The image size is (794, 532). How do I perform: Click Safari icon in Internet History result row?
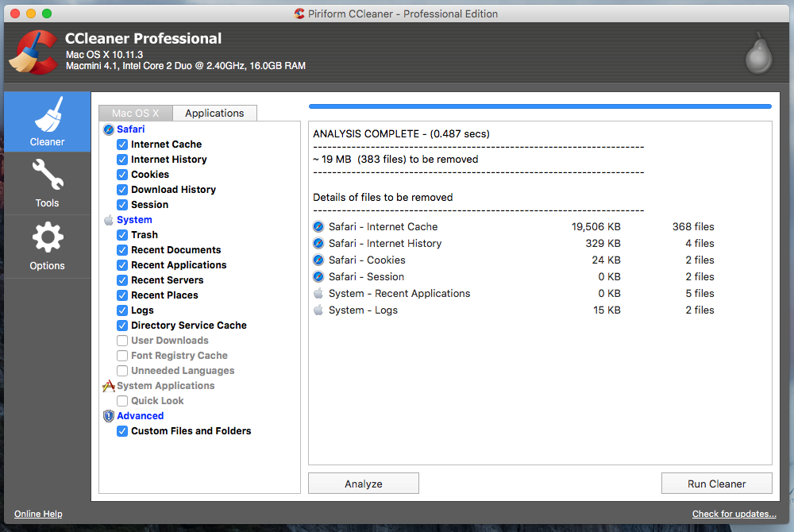coord(318,244)
